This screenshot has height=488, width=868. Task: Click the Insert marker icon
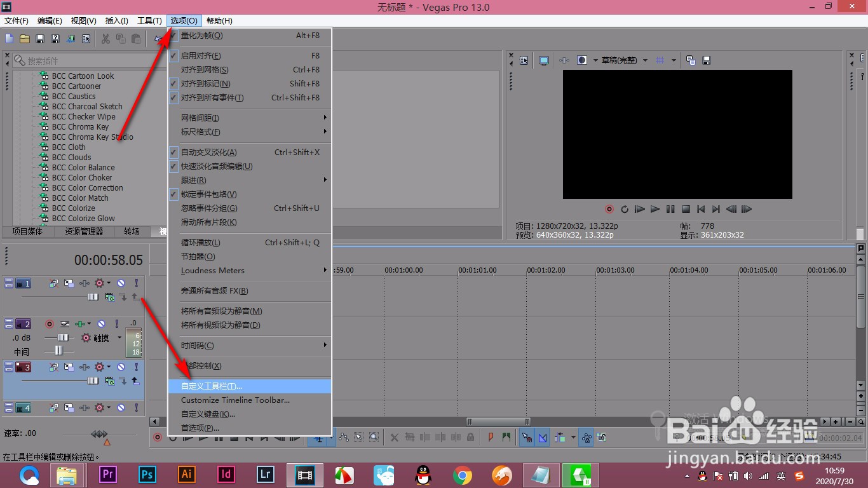[491, 437]
